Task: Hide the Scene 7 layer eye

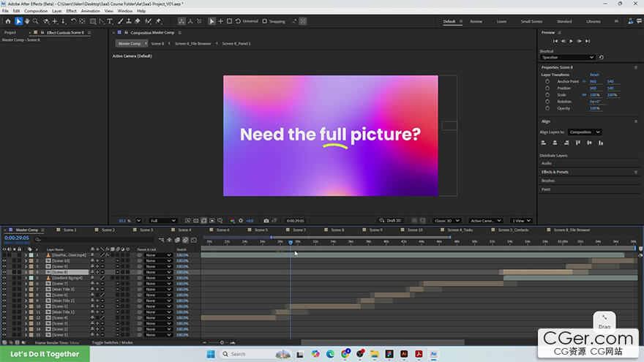Action: click(x=4, y=284)
